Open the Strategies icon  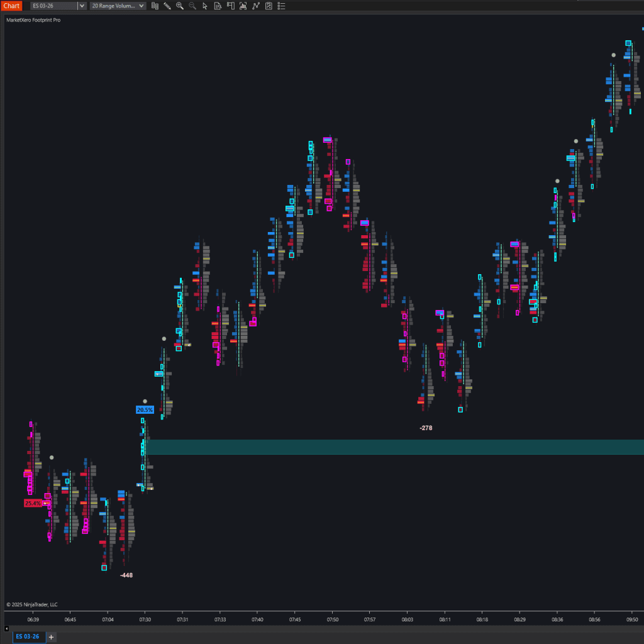(x=256, y=6)
